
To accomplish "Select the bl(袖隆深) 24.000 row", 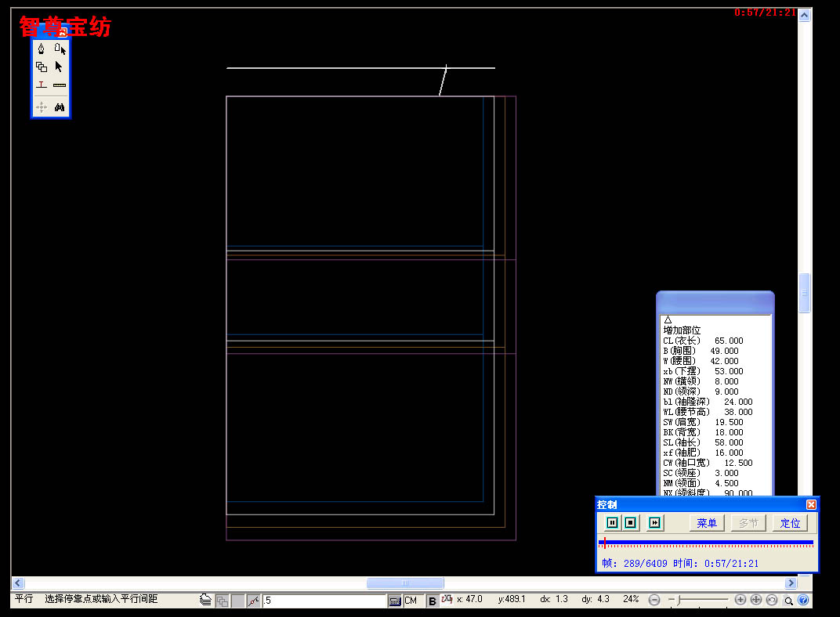I will 708,402.
